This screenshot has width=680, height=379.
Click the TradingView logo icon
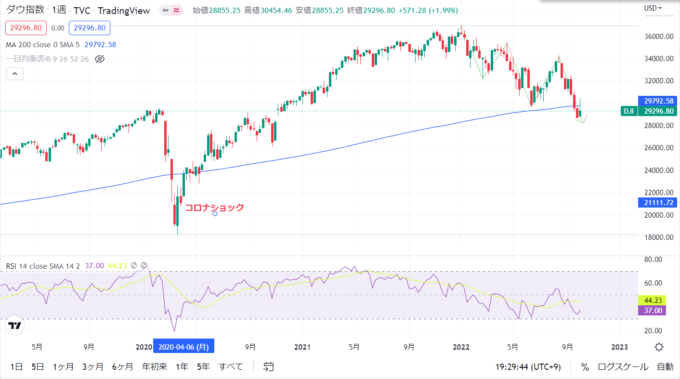pyautogui.click(x=14, y=326)
